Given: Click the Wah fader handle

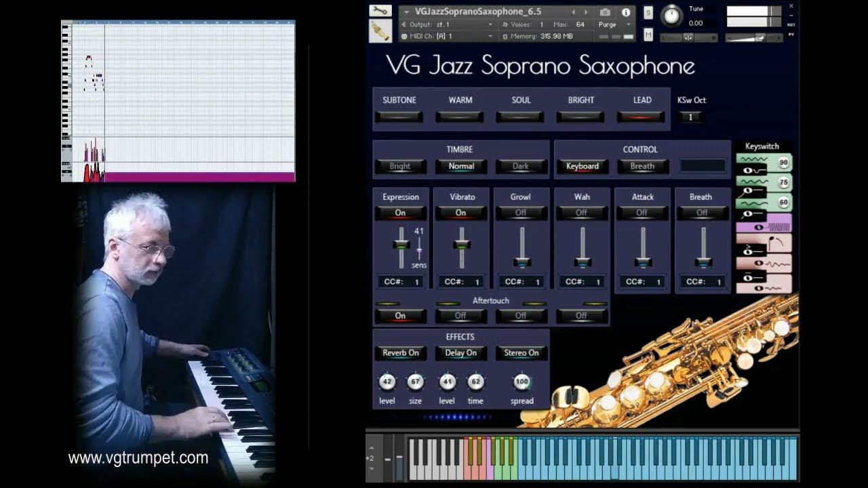Looking at the screenshot, I should 582,262.
